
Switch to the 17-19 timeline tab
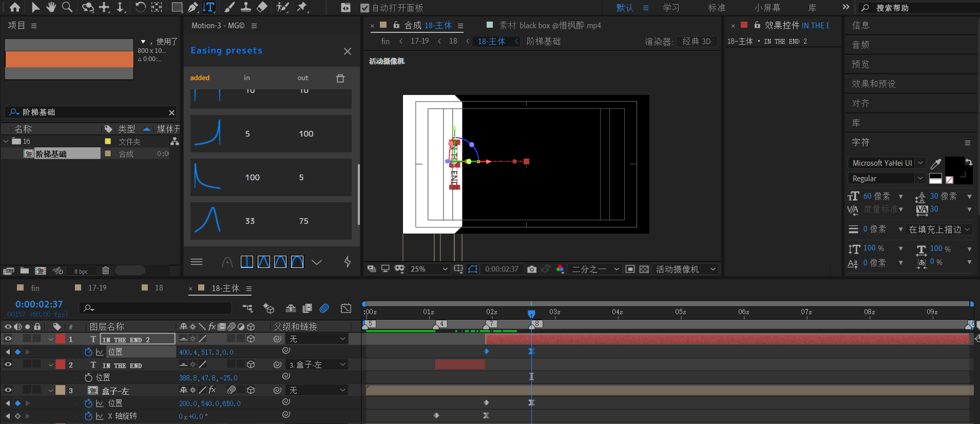coord(98,288)
